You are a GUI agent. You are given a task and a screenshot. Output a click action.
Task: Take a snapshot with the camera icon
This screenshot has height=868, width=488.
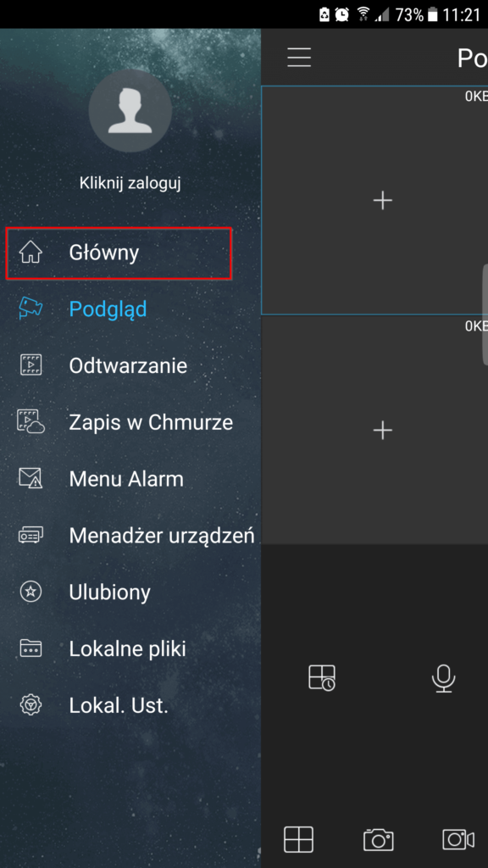click(x=378, y=839)
